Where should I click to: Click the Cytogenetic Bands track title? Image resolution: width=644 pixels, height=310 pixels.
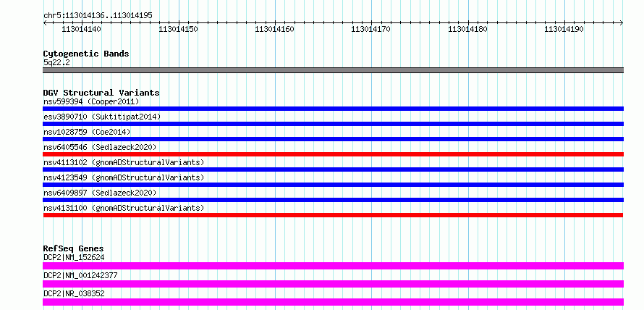[86, 54]
